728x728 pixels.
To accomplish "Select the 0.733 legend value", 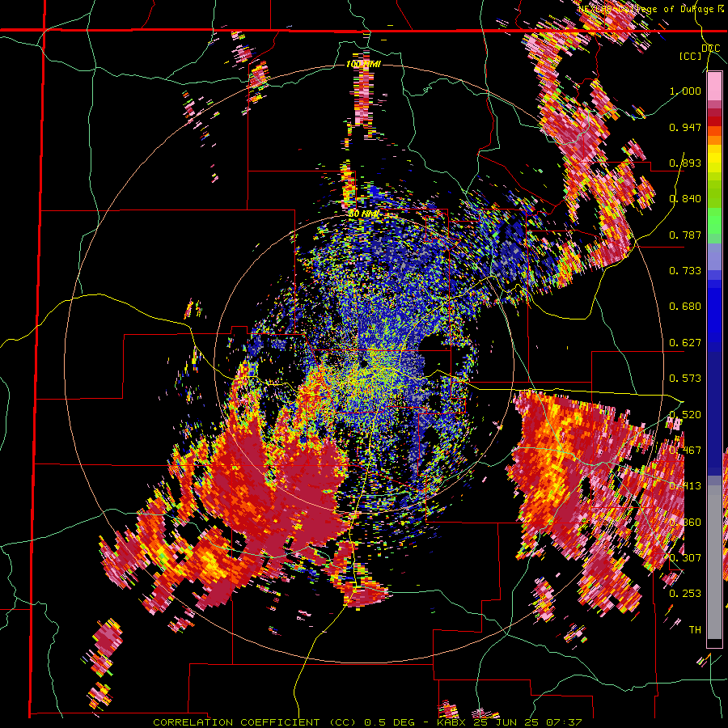I will pos(685,271).
